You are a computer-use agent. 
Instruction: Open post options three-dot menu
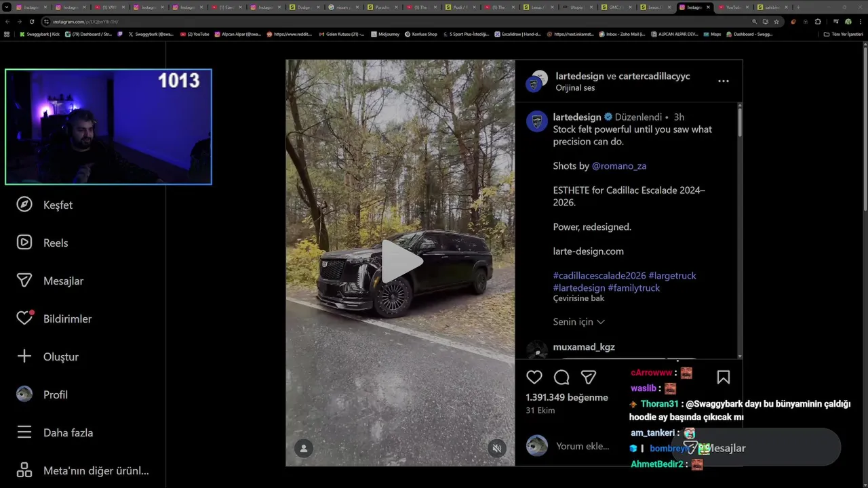click(x=724, y=81)
